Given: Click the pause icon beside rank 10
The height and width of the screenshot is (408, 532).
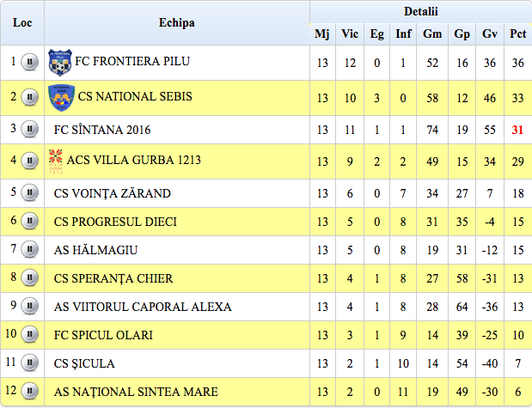Looking at the screenshot, I should click(x=29, y=334).
